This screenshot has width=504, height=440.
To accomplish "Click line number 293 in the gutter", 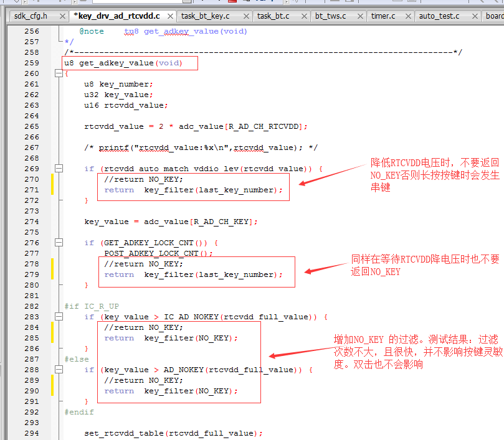I will pyautogui.click(x=32, y=423).
